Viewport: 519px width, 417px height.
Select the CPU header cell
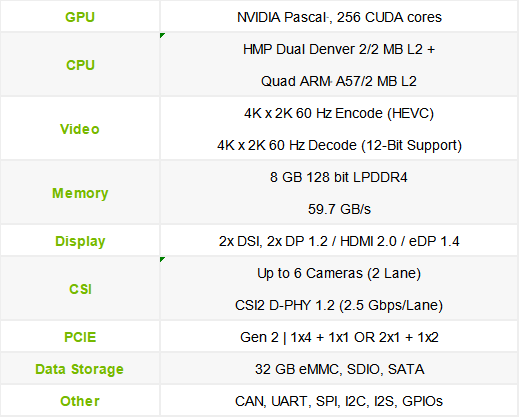coord(80,65)
